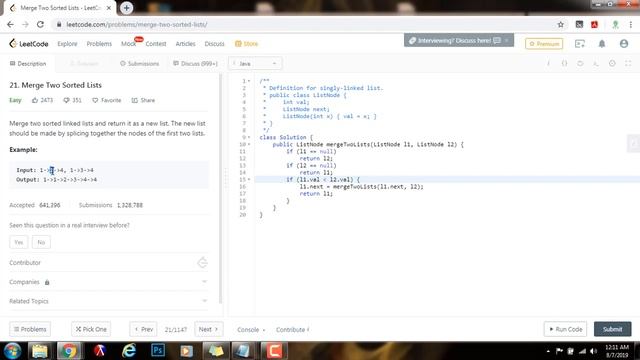Collapse code fold arrow at line 15
640x360 pixels.
[x=249, y=180]
